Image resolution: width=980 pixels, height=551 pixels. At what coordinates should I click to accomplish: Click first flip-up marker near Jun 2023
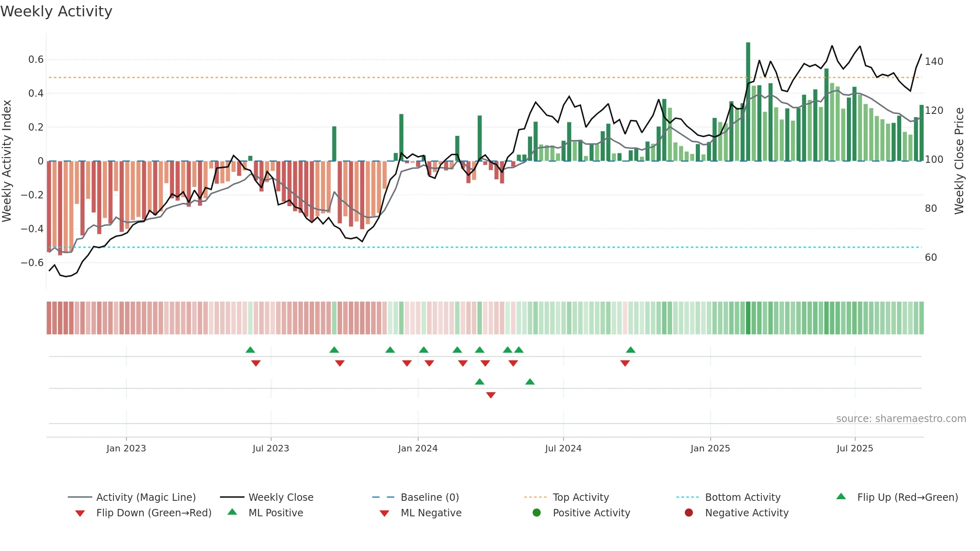250,350
